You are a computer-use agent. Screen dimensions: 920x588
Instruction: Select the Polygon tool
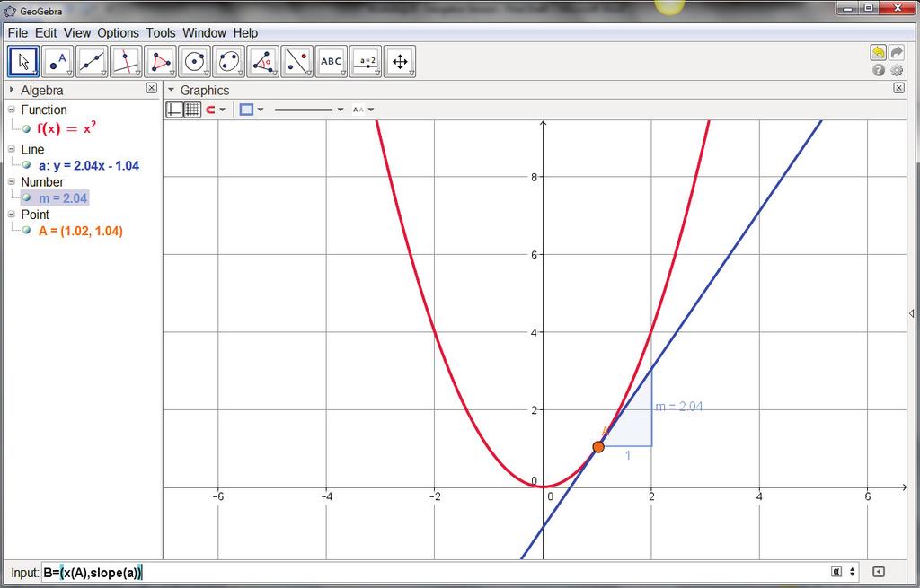[x=160, y=62]
